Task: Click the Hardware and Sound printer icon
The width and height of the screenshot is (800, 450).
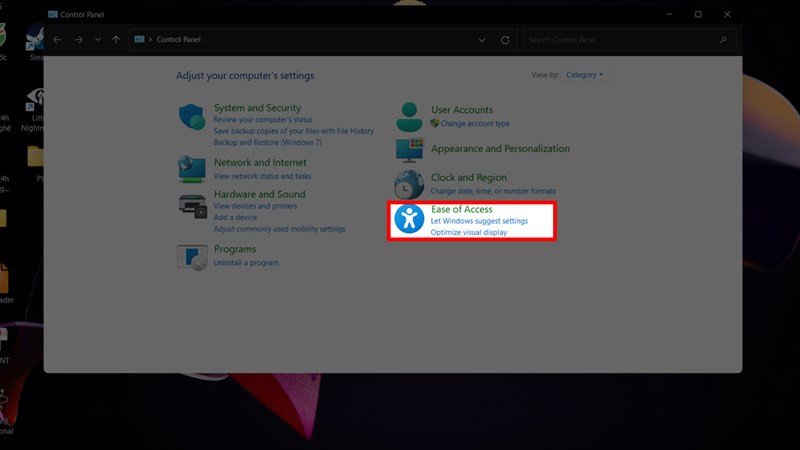Action: pos(192,205)
